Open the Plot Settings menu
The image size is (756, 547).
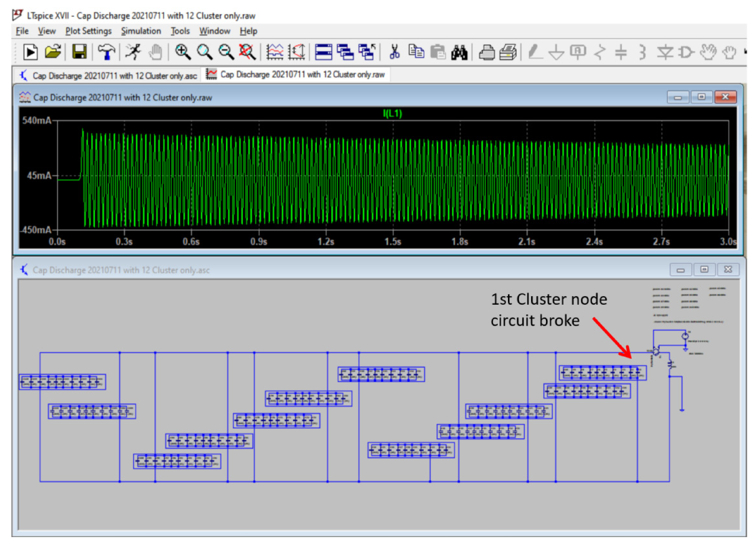[x=88, y=31]
